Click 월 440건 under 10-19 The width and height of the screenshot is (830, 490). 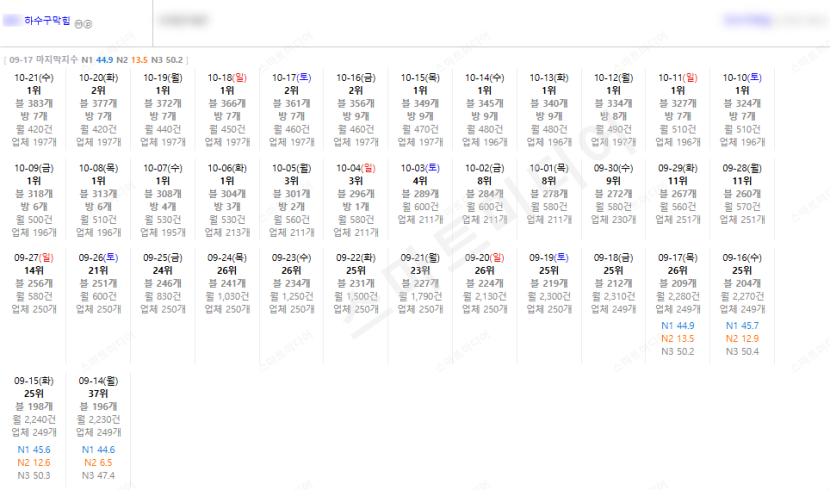(x=163, y=129)
